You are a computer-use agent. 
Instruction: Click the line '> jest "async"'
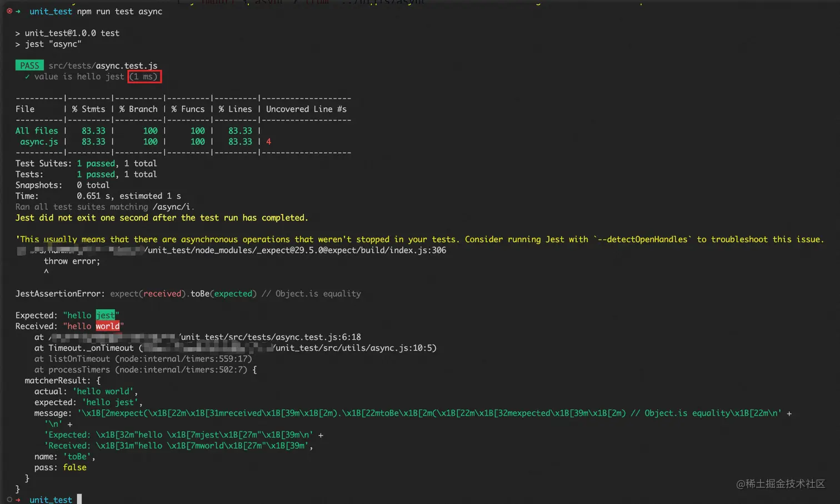(x=48, y=44)
